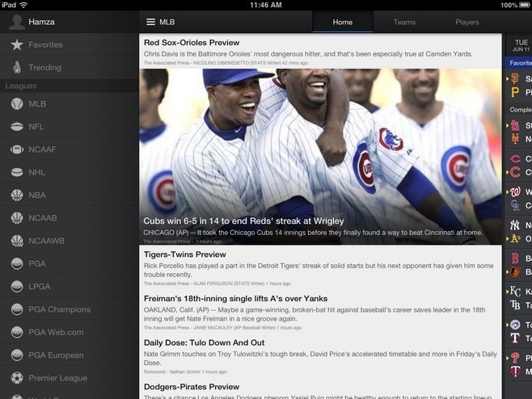Tap the Toronto Blue Jays logo
Viewport: 532px width, 399px height.
point(515,325)
